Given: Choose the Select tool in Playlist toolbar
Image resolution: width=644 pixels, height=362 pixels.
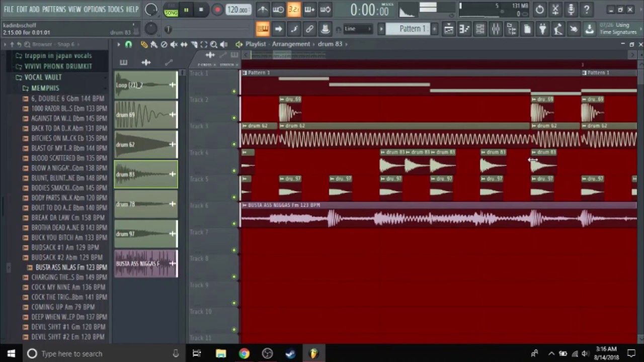Looking at the screenshot, I should (204, 44).
